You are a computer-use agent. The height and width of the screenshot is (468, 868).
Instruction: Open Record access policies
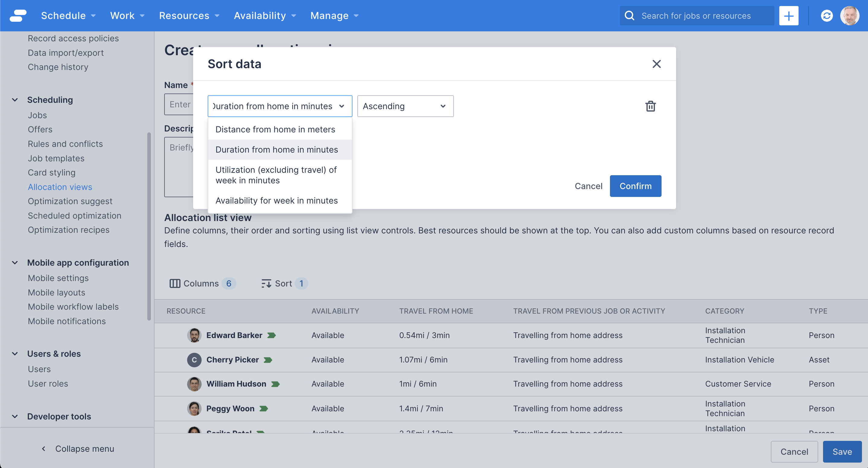73,38
